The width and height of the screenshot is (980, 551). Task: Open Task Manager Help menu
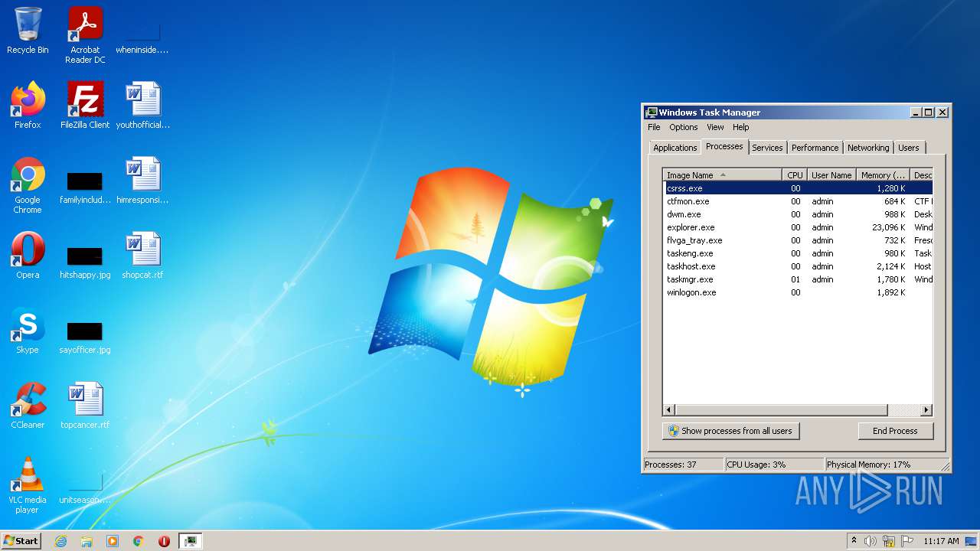(x=740, y=127)
